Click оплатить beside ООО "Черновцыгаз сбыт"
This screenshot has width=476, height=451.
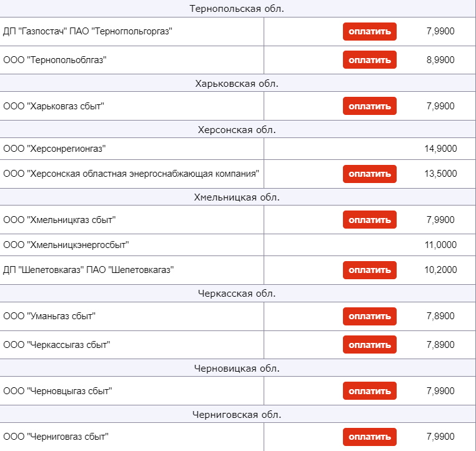(369, 391)
